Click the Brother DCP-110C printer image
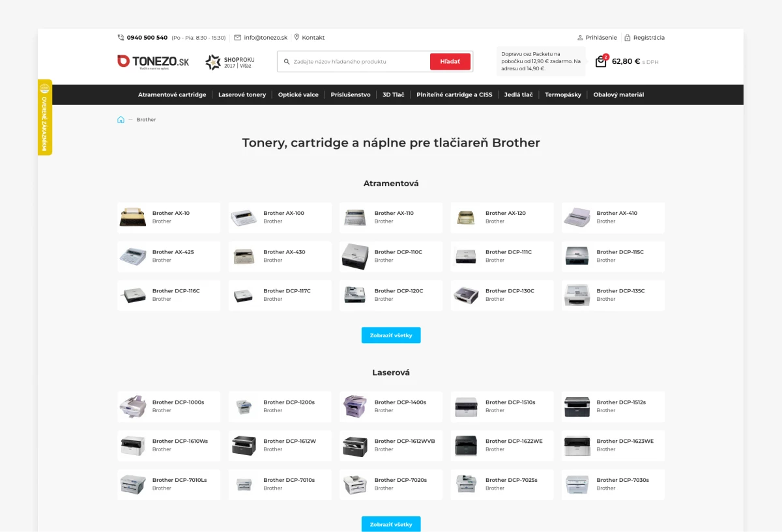 [355, 257]
